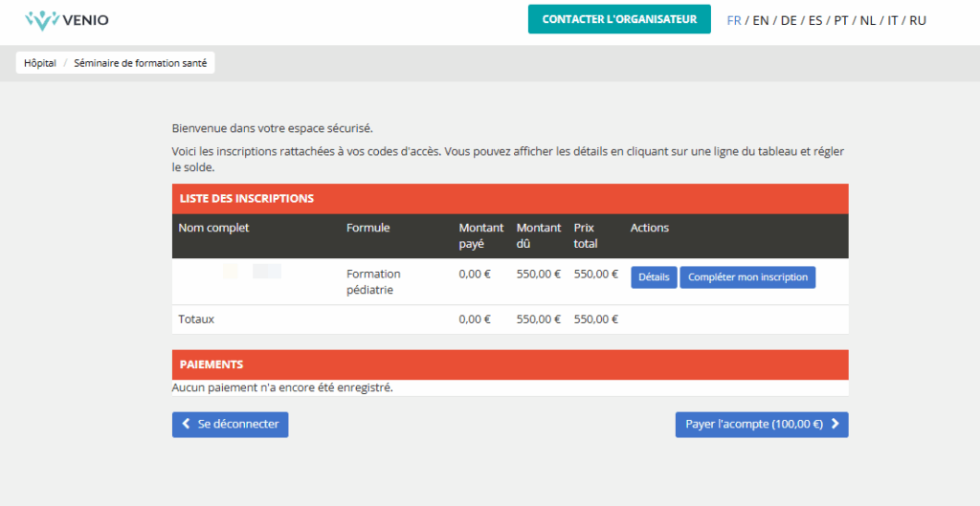Open Détails for the registration

pyautogui.click(x=654, y=277)
